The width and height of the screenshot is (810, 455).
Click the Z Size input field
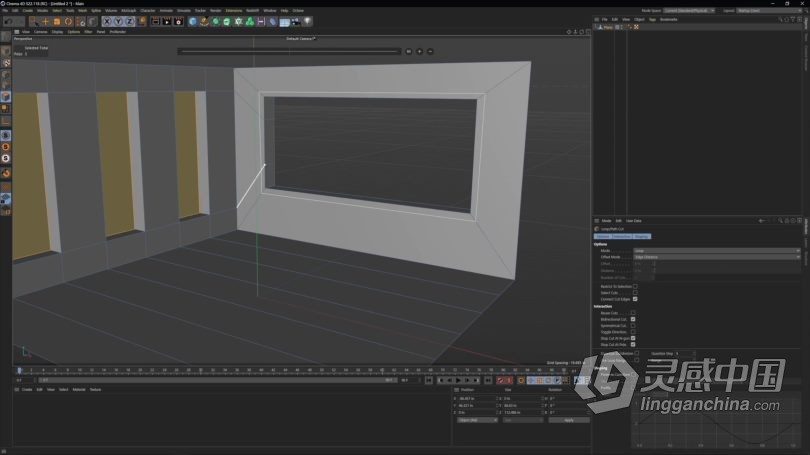522,413
